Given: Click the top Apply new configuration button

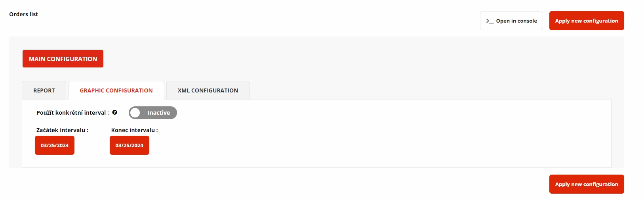Looking at the screenshot, I should pos(586,21).
